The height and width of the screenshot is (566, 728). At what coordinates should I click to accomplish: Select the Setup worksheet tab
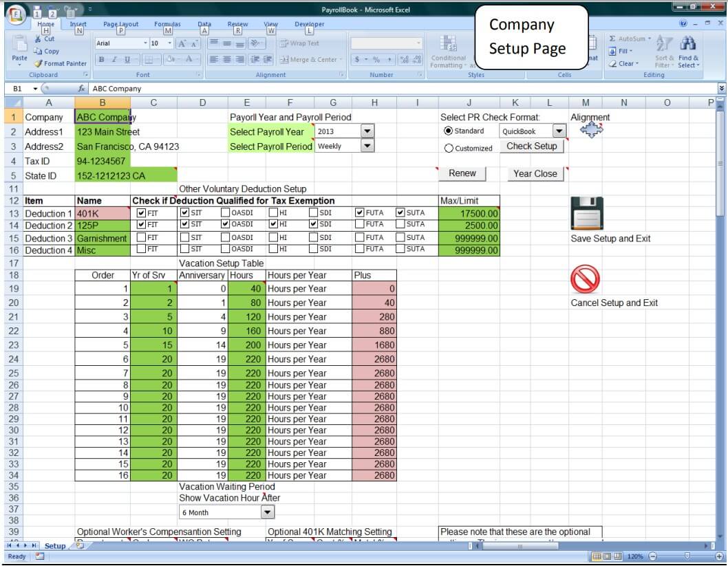55,545
